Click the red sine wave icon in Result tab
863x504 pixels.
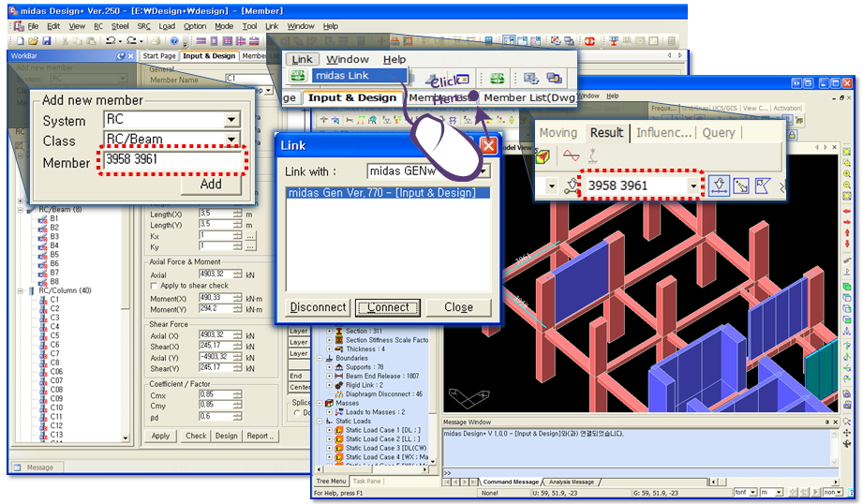coord(572,156)
